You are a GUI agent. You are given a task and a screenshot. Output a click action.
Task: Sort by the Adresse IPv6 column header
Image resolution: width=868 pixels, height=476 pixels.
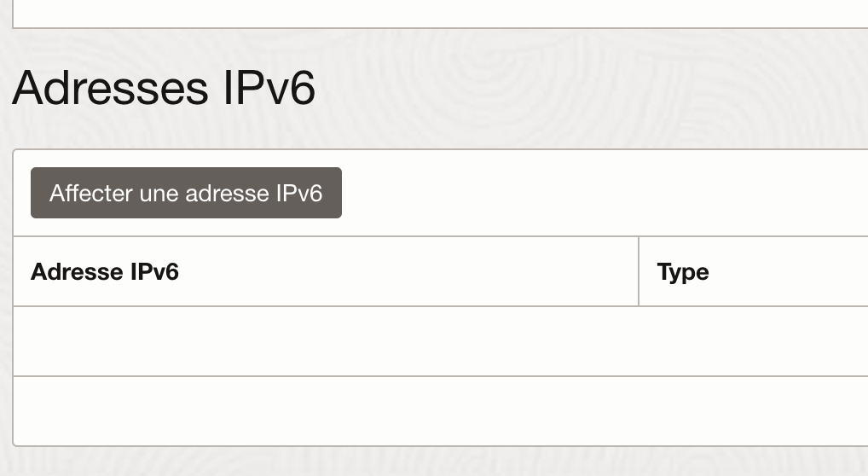tap(105, 272)
